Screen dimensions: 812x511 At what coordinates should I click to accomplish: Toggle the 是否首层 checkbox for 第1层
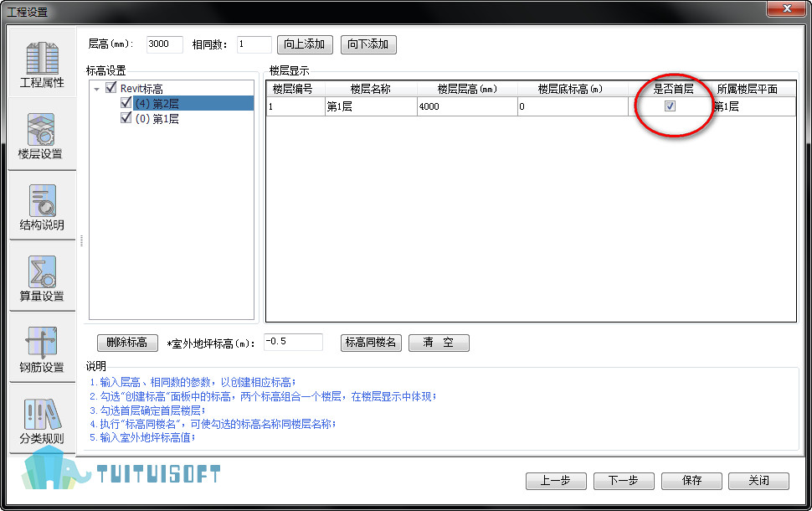coord(670,106)
